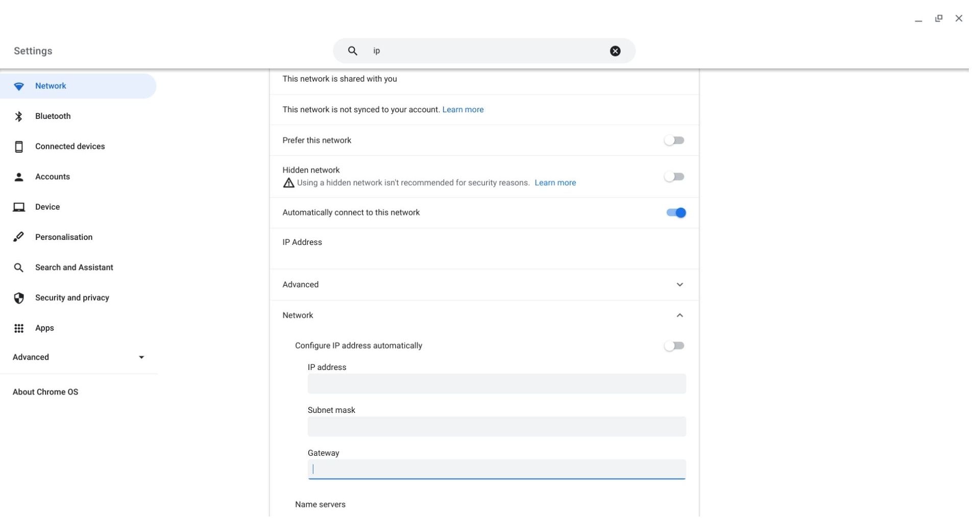The height and width of the screenshot is (518, 980).
Task: Collapse the Network section
Action: pyautogui.click(x=679, y=315)
